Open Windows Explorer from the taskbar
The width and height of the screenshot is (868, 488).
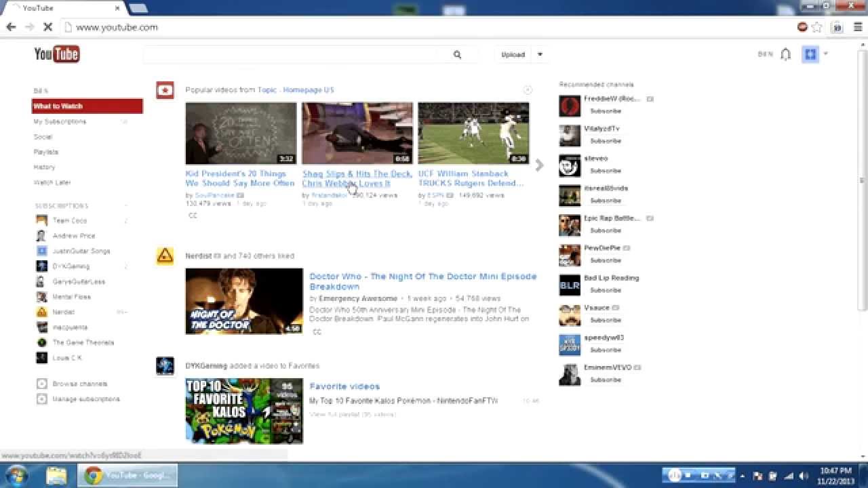[x=57, y=475]
